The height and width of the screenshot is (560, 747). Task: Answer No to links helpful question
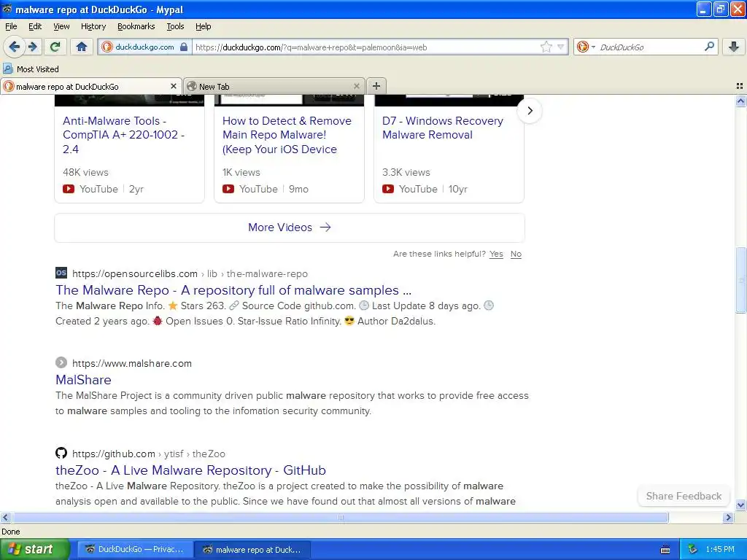point(516,254)
